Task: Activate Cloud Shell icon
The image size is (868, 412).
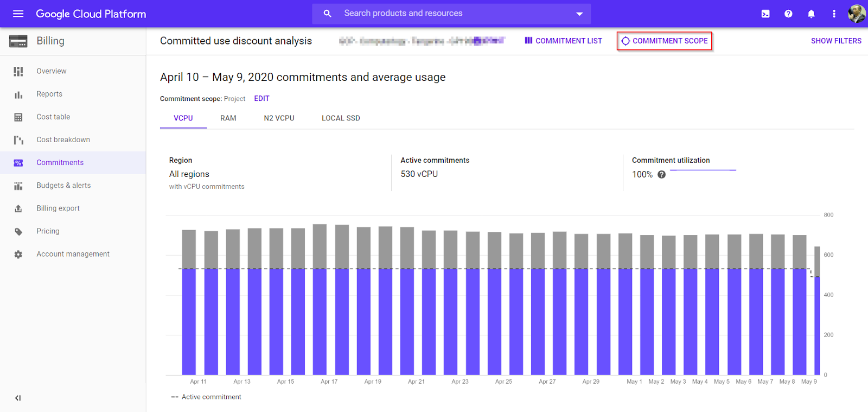Action: pos(765,14)
